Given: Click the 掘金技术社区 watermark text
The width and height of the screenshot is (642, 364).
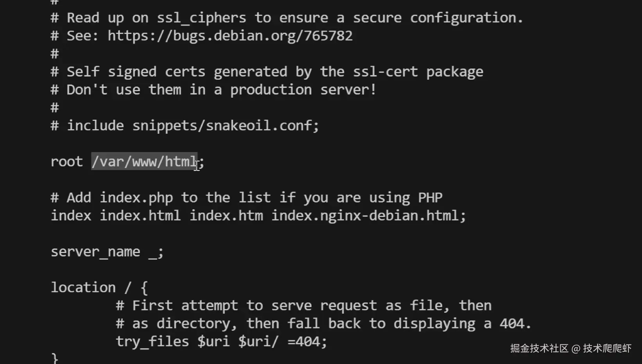Looking at the screenshot, I should [539, 348].
